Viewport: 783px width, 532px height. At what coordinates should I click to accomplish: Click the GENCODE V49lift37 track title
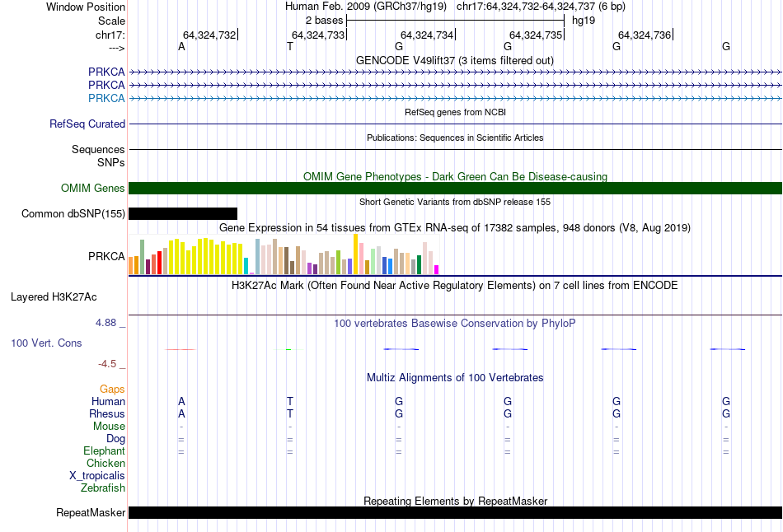455,60
